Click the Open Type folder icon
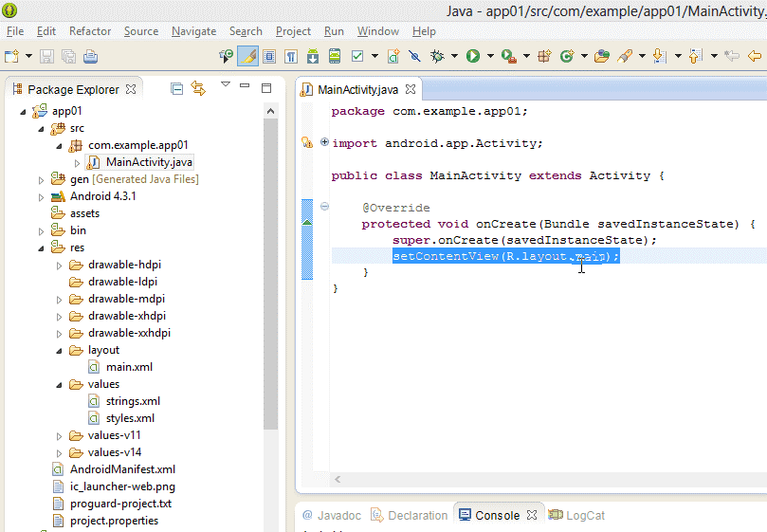767x532 pixels. tap(601, 56)
